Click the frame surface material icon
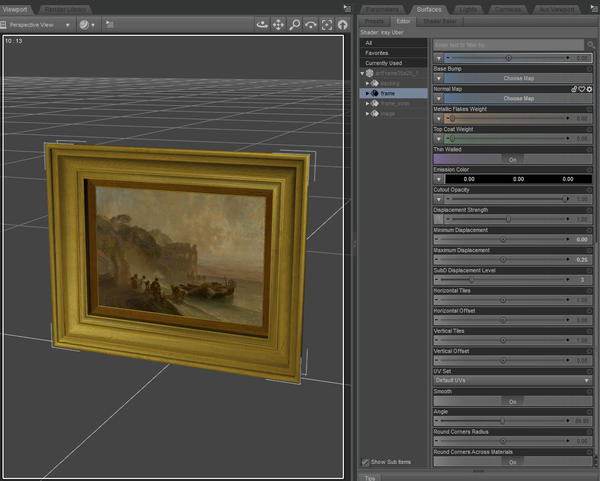Screen dimensions: 600x481 click(375, 93)
